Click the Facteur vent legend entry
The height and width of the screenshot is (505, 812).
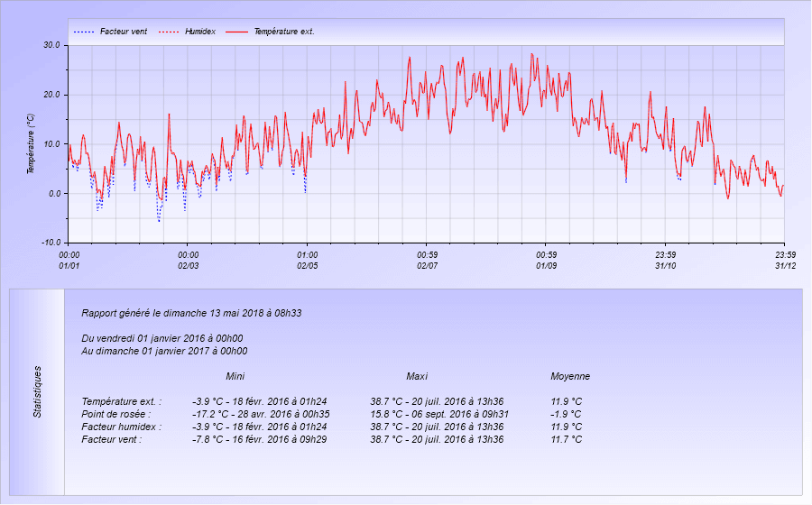pyautogui.click(x=124, y=32)
